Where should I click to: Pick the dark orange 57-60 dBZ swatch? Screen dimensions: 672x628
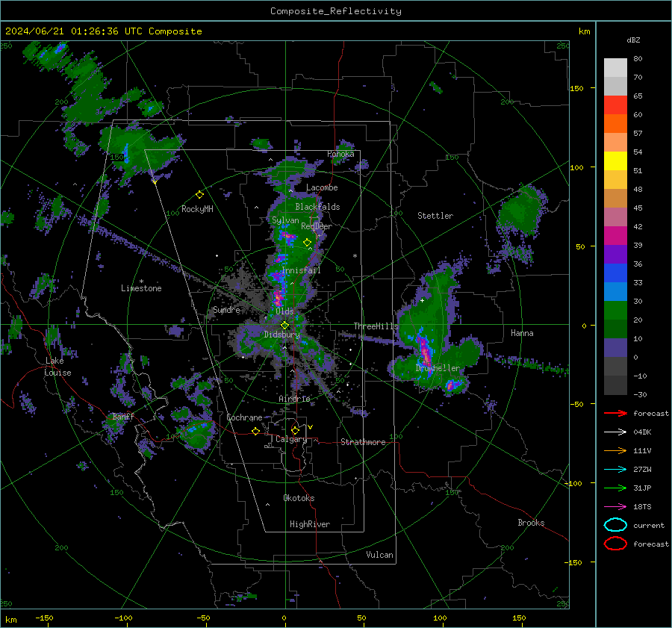[x=615, y=124]
